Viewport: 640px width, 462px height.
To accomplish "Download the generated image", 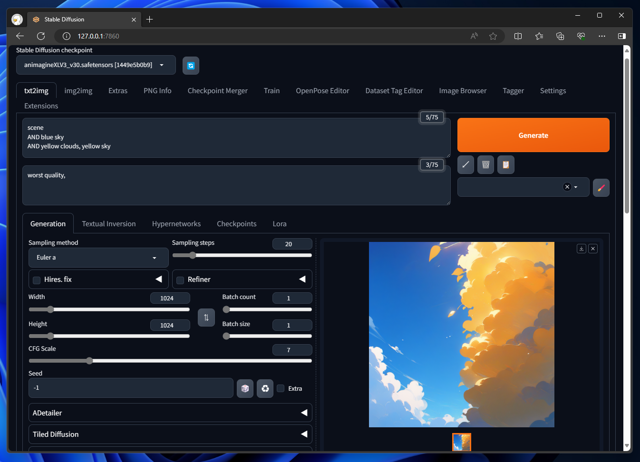I will click(581, 249).
